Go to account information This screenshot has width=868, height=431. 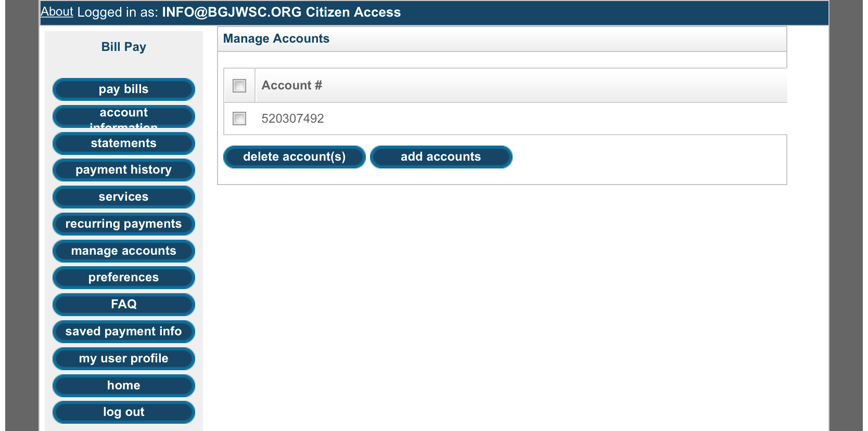click(x=124, y=116)
